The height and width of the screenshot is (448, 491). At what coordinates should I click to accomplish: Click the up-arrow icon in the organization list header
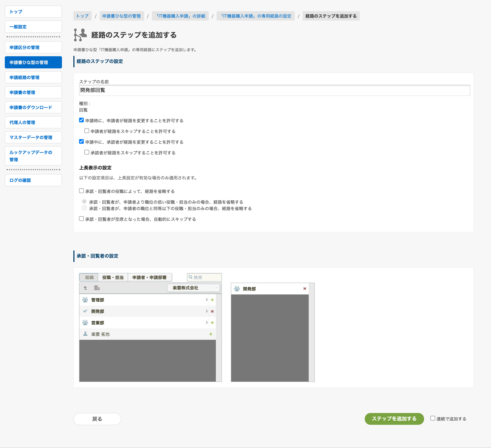coord(85,288)
